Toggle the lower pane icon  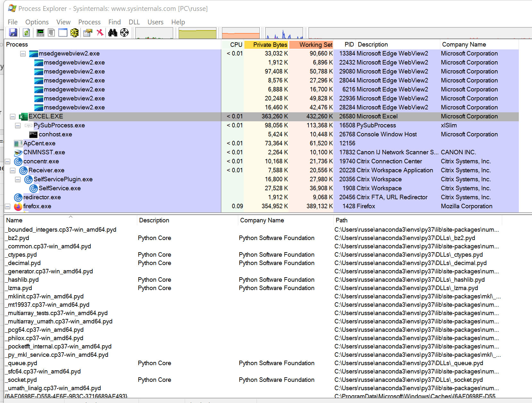point(63,32)
